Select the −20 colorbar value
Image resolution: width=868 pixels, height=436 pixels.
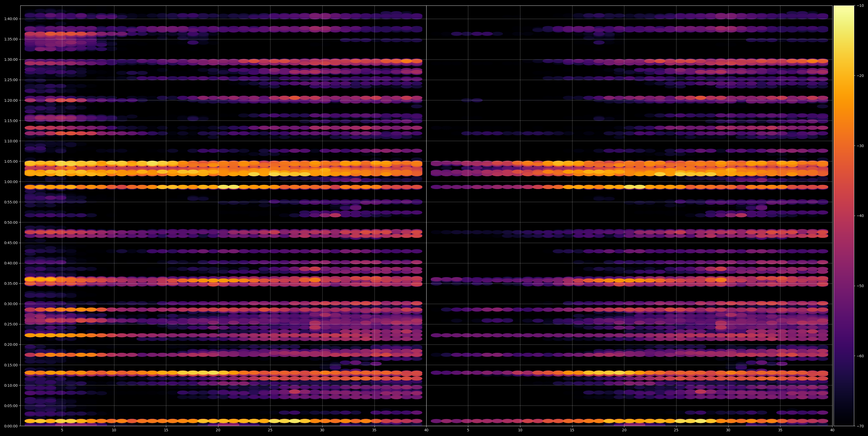click(860, 76)
